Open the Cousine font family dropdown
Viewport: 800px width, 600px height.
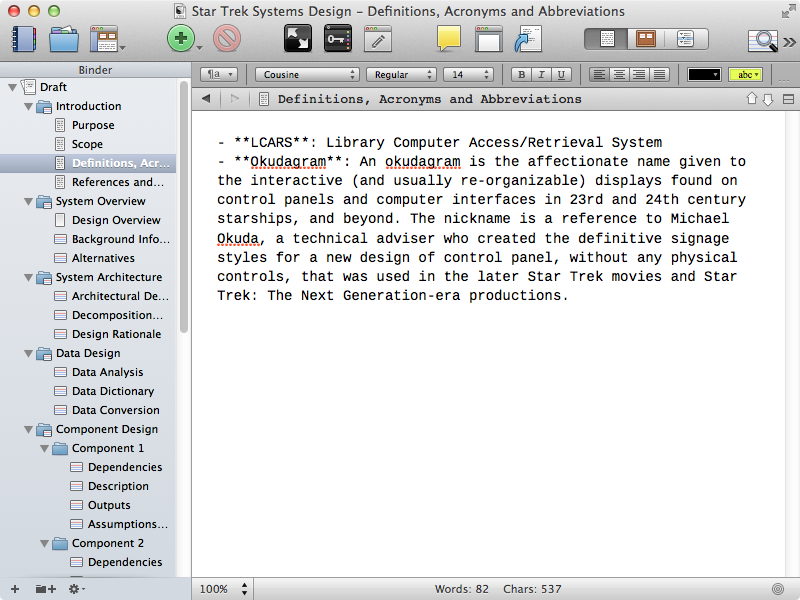pyautogui.click(x=307, y=74)
